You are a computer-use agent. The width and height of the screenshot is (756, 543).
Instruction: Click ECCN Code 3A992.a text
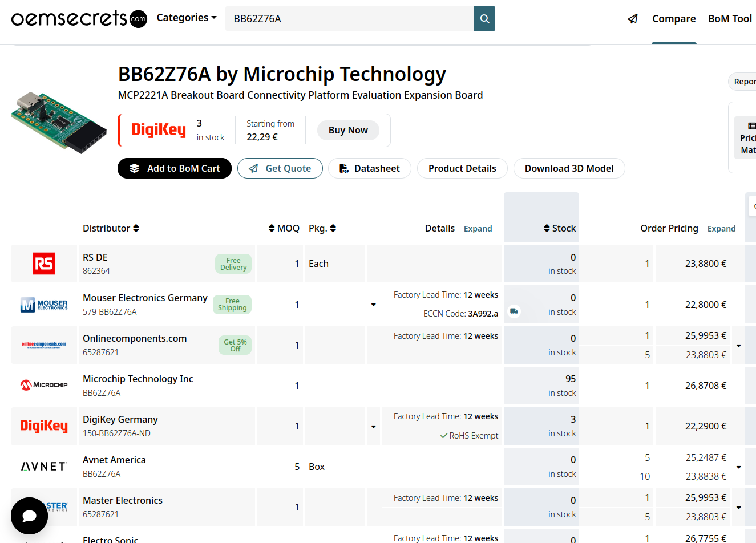tap(460, 314)
